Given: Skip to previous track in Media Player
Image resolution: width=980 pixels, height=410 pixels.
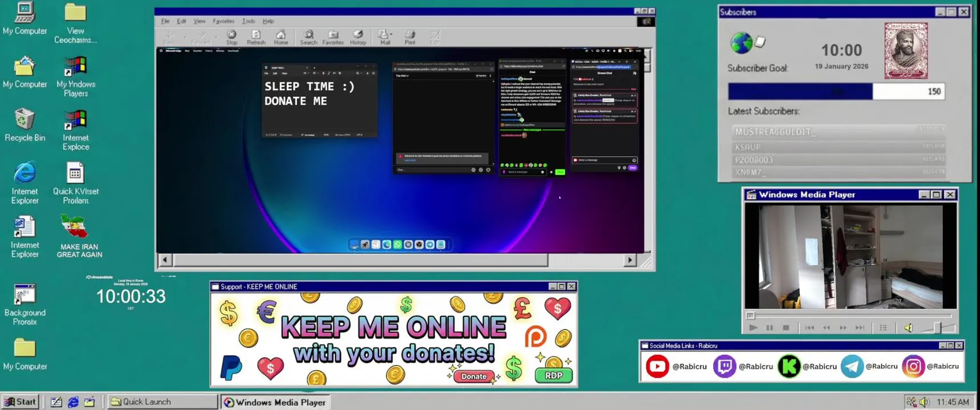Looking at the screenshot, I should [x=810, y=327].
